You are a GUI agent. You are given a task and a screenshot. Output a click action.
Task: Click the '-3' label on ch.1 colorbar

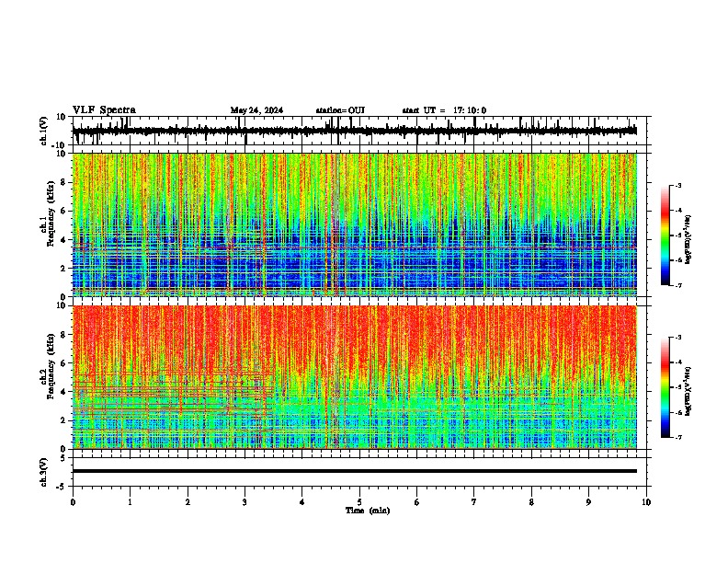pos(677,185)
